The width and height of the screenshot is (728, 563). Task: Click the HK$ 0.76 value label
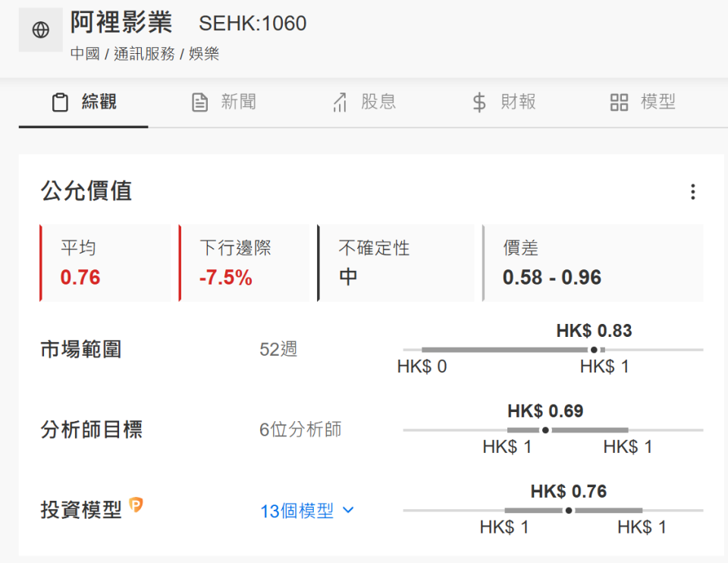click(568, 492)
